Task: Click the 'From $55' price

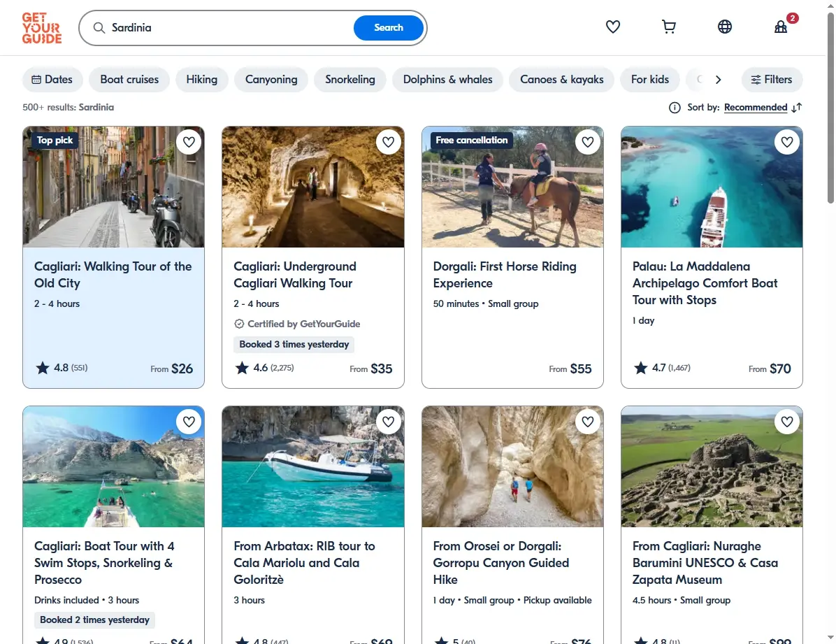Action: click(570, 368)
